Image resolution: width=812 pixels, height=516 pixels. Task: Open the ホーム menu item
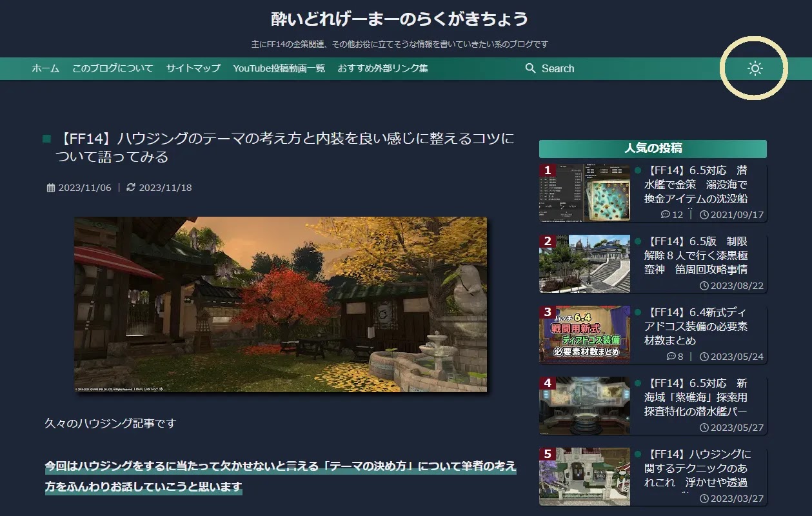tap(45, 68)
